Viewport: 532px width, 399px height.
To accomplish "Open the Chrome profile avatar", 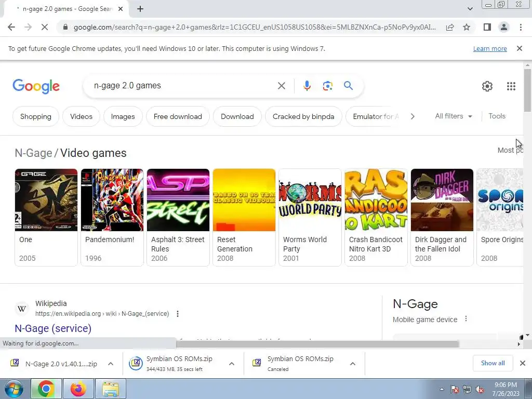I will pos(504,27).
